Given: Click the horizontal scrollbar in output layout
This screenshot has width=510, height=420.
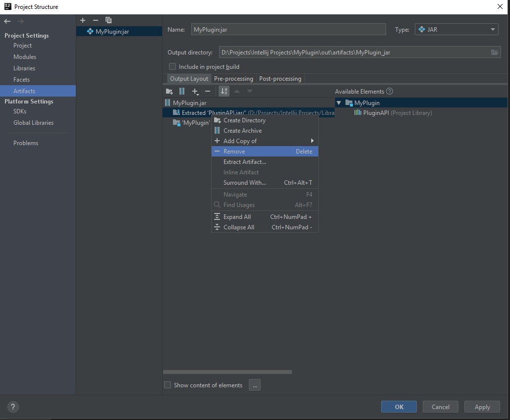Looking at the screenshot, I should pyautogui.click(x=227, y=372).
